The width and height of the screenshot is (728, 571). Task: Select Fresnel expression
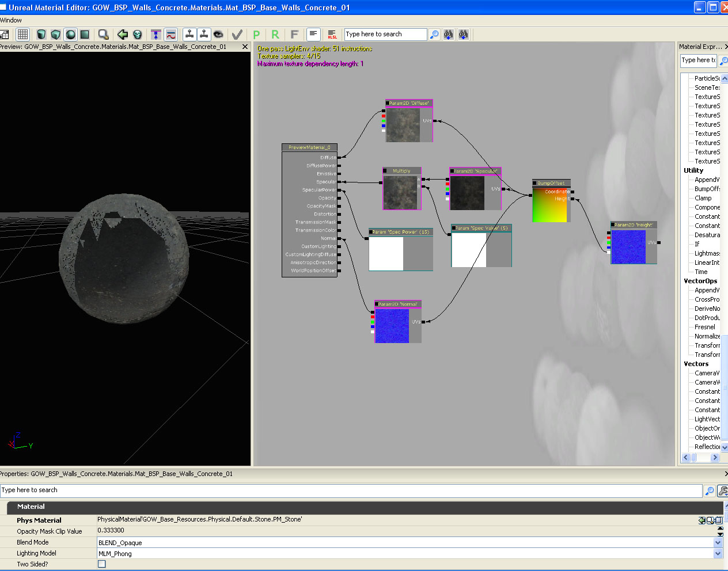[x=704, y=327]
